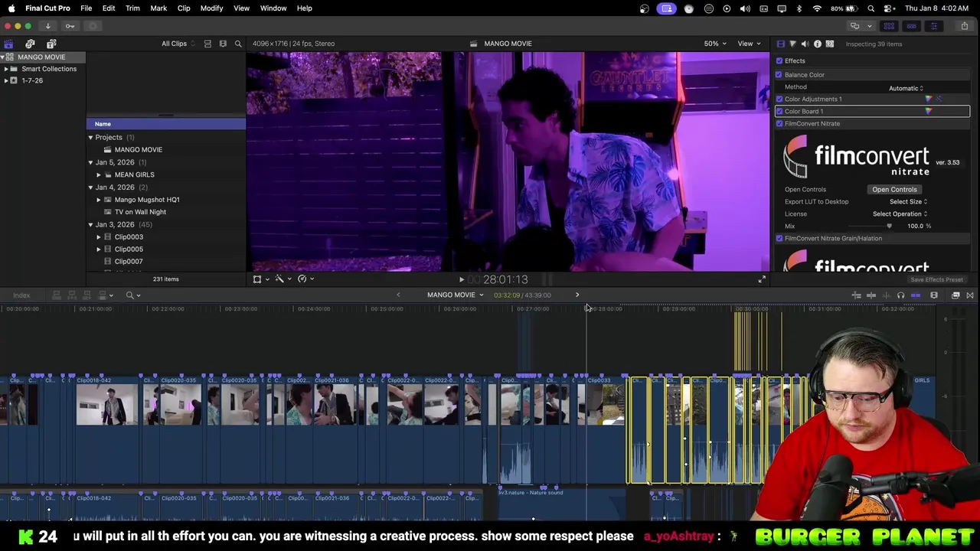
Task: Toggle the Browser panel visibility button
Action: click(889, 26)
